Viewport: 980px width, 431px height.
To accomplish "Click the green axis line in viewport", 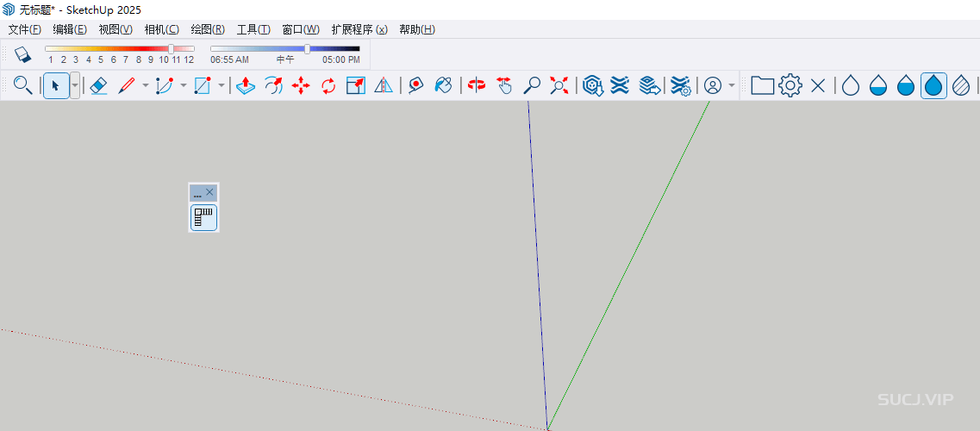I will point(628,265).
